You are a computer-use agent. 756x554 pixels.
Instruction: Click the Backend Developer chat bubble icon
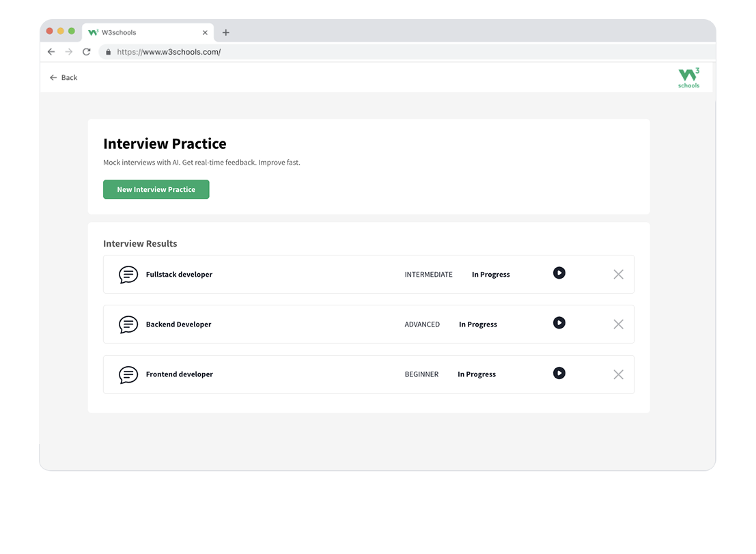(128, 324)
